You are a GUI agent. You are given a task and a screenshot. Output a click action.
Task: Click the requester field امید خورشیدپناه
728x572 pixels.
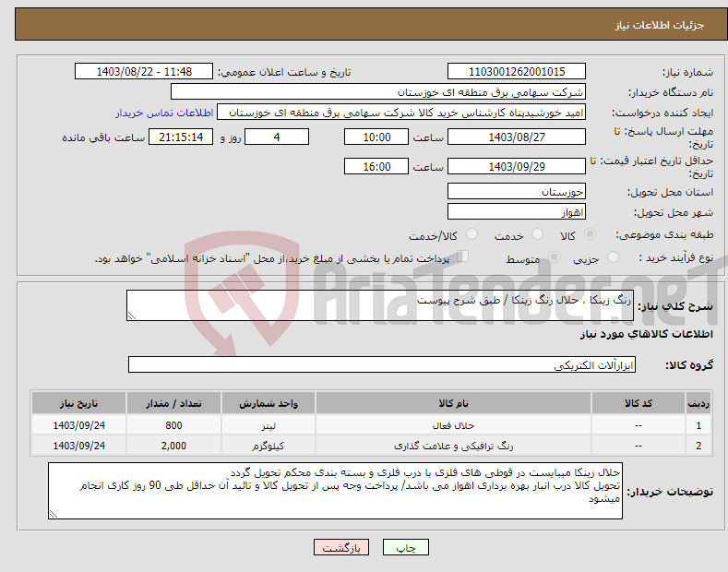pyautogui.click(x=401, y=113)
